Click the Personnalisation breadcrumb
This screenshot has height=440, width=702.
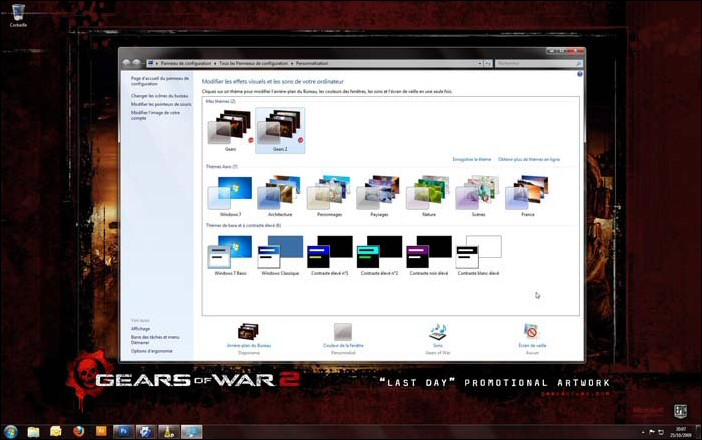pos(312,64)
